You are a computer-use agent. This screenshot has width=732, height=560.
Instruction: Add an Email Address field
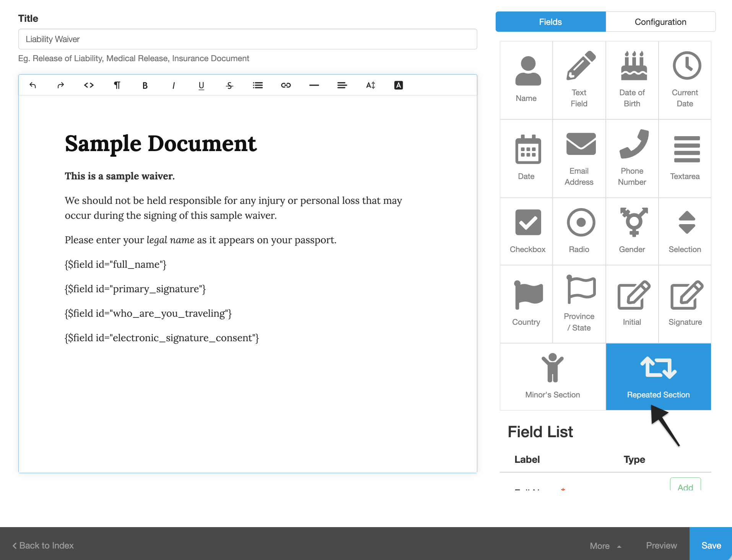(579, 159)
